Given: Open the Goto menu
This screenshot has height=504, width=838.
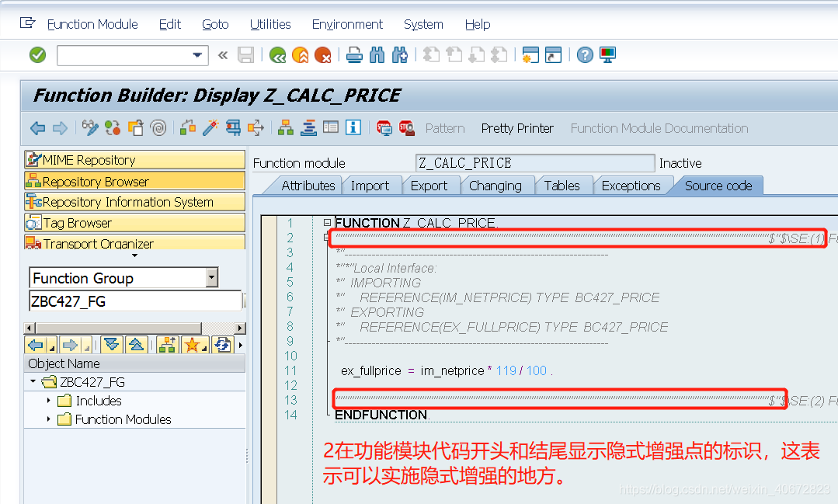Looking at the screenshot, I should tap(215, 24).
